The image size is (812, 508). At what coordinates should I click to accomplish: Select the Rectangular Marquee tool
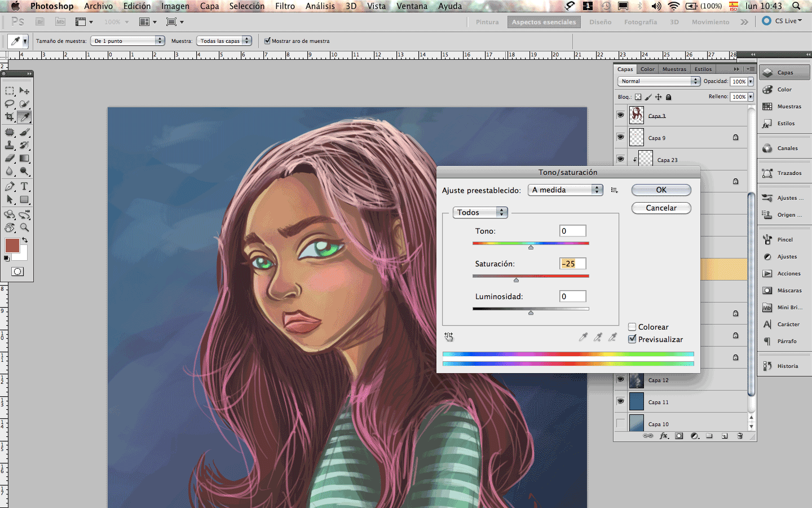click(x=10, y=90)
